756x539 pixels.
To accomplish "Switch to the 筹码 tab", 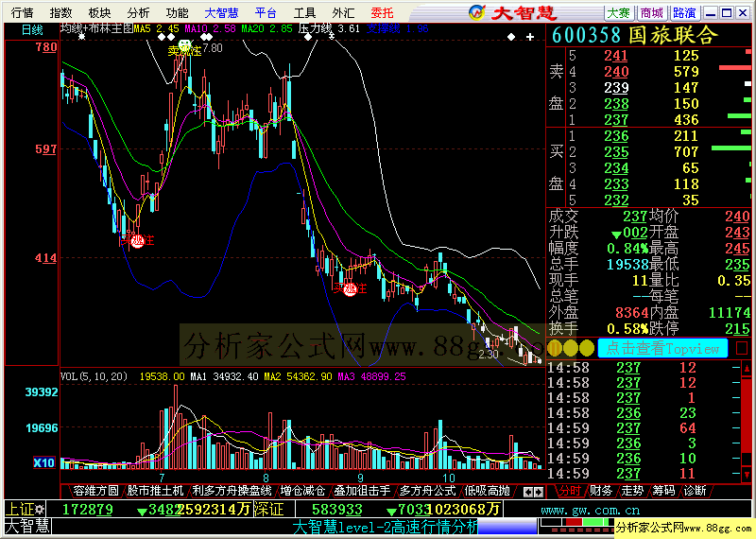I will tap(663, 491).
